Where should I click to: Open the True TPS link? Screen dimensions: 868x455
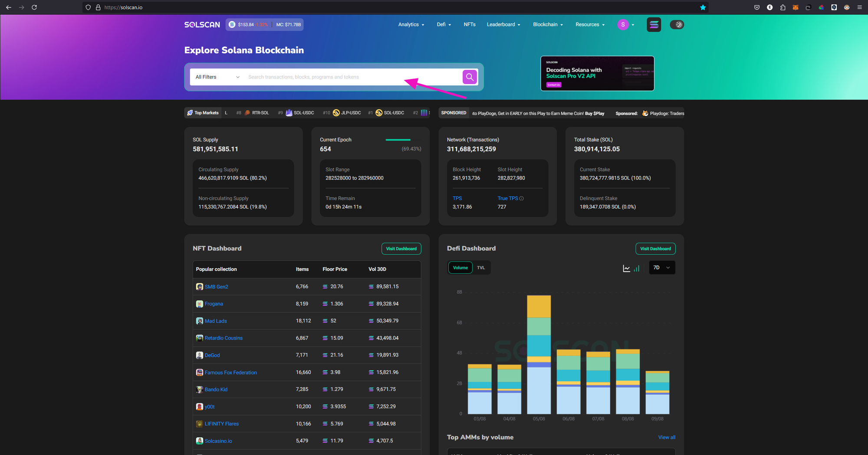coord(508,198)
